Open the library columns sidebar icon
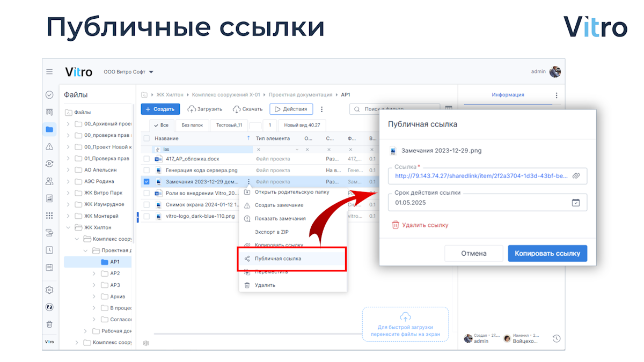This screenshot has width=644, height=362. (49, 112)
